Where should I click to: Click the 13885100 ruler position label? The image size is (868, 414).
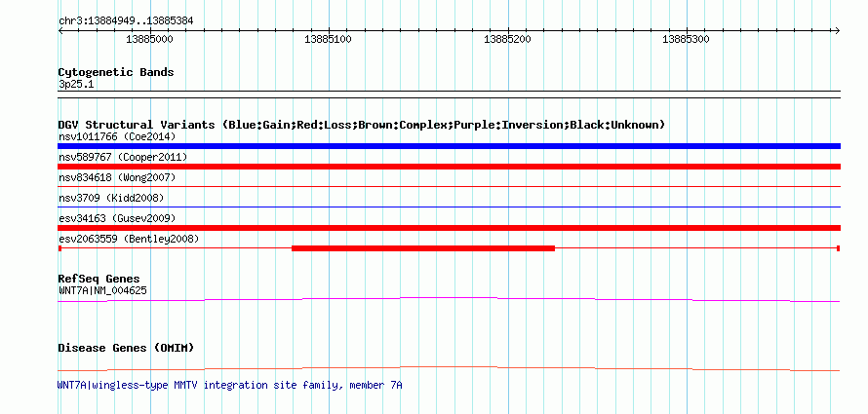coord(329,39)
